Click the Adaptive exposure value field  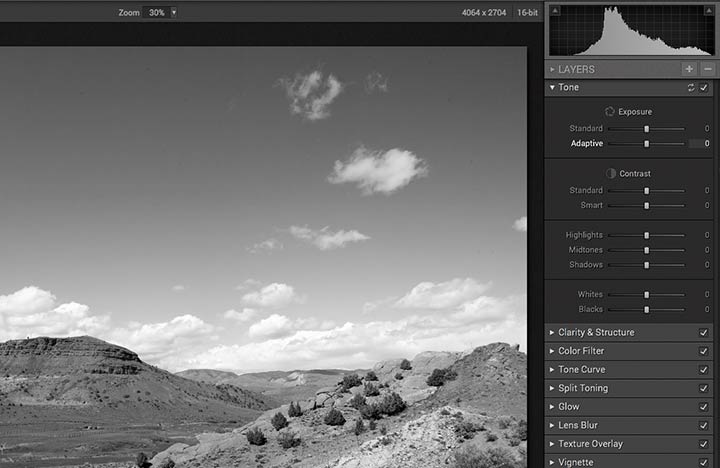tap(700, 143)
